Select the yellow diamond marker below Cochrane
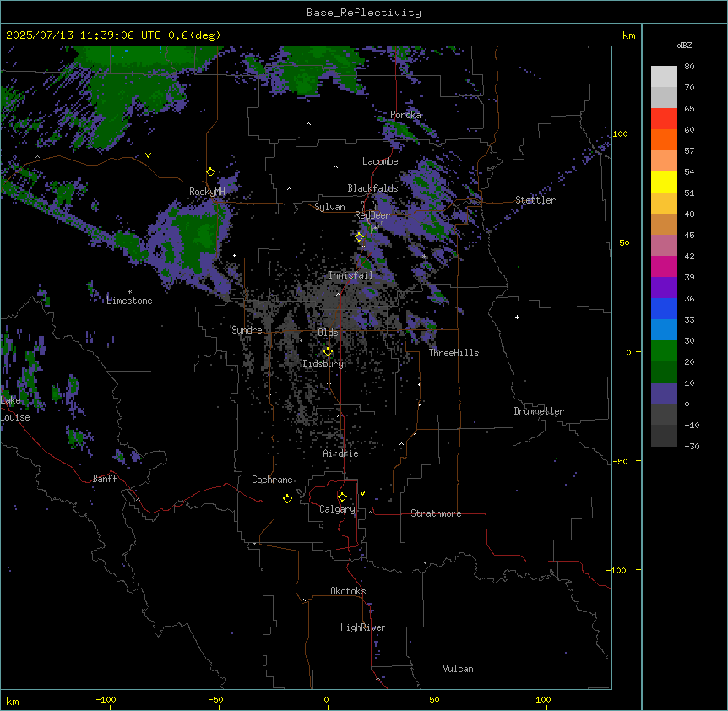This screenshot has width=728, height=711. click(x=287, y=498)
